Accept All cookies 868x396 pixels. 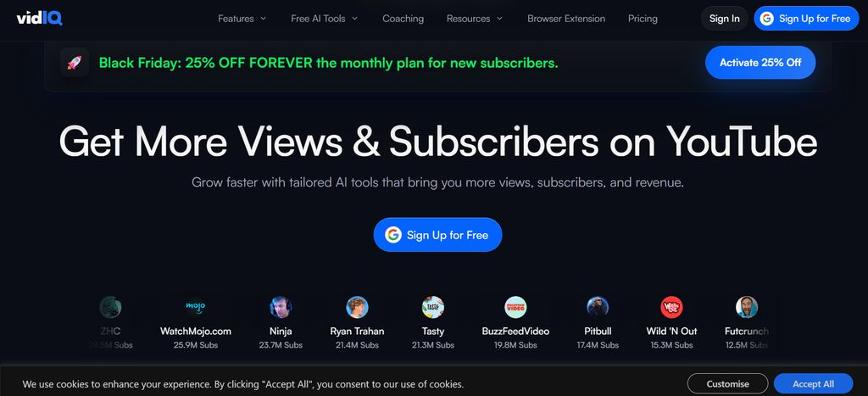[813, 384]
